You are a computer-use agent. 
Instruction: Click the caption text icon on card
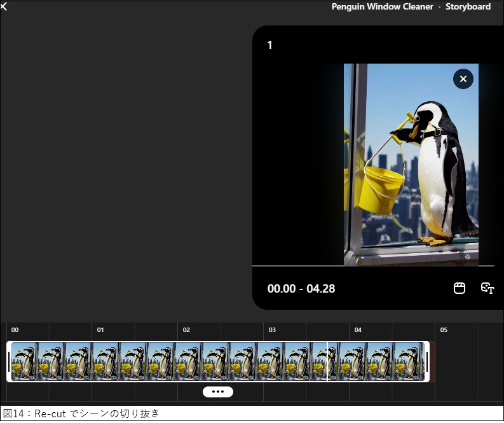487,288
